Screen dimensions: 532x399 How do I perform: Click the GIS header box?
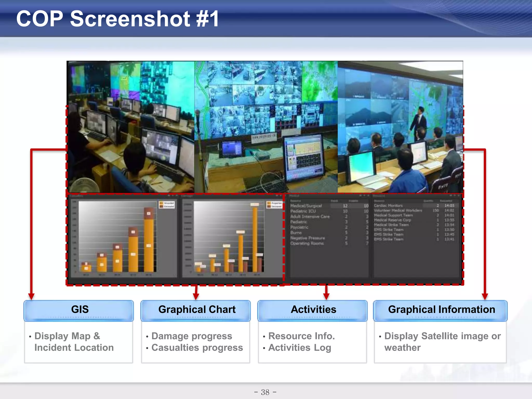(79, 310)
